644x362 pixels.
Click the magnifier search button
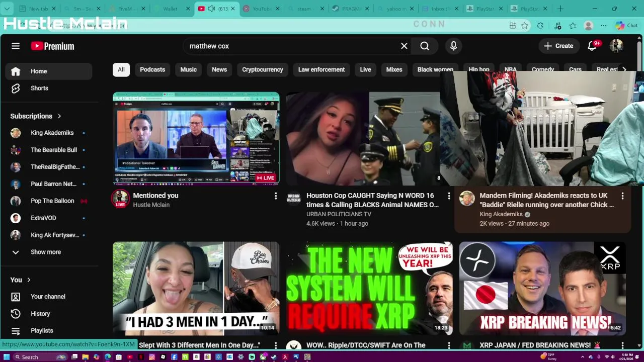[x=425, y=46]
